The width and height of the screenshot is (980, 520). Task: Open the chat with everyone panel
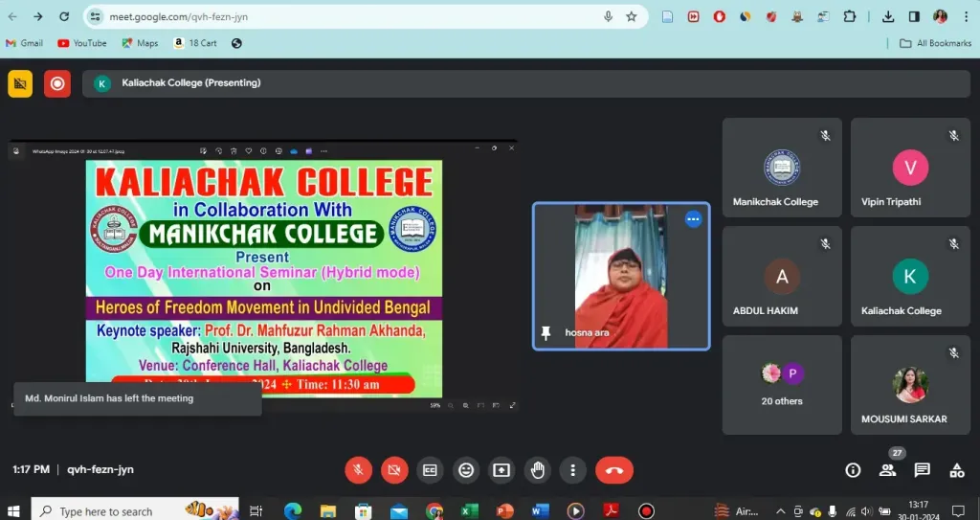[922, 470]
